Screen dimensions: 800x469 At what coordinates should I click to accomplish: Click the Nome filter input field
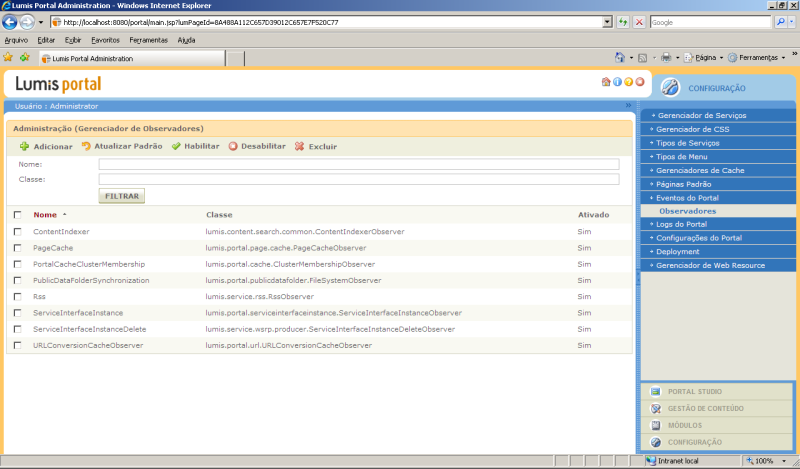(359, 164)
